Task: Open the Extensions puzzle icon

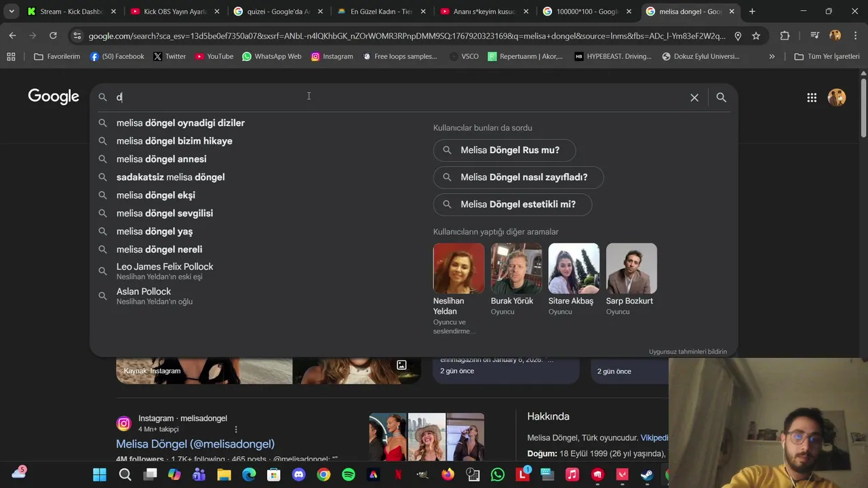Action: (785, 36)
